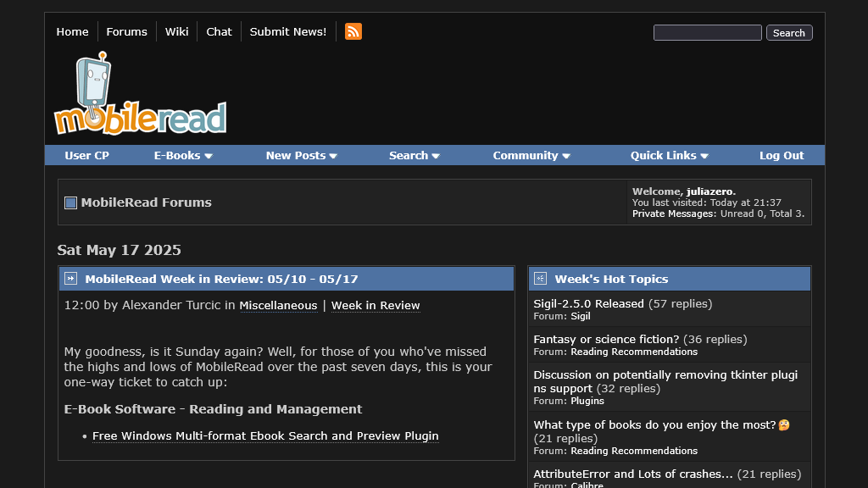This screenshot has width=868, height=488.
Task: Collapse Week in Review section icon
Action: coord(70,278)
